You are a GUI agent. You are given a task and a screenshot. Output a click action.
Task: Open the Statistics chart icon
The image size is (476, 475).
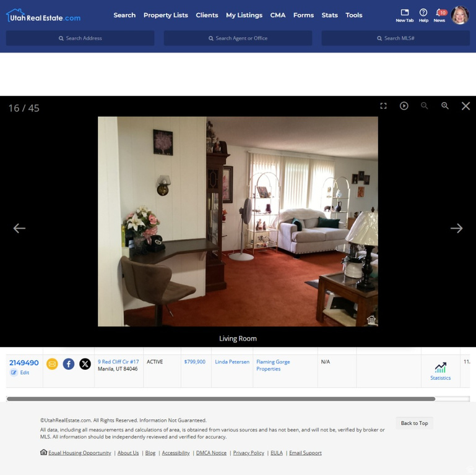[440, 368]
